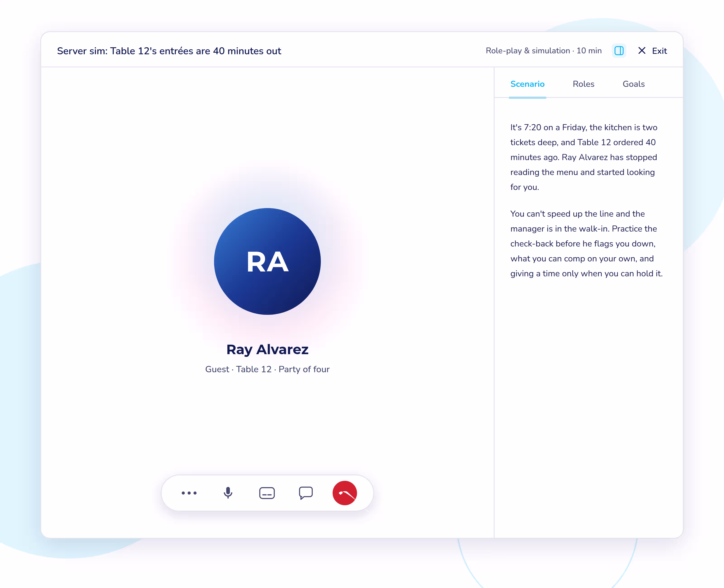Toggle closed captions icon
This screenshot has height=588, width=724.
pos(267,493)
